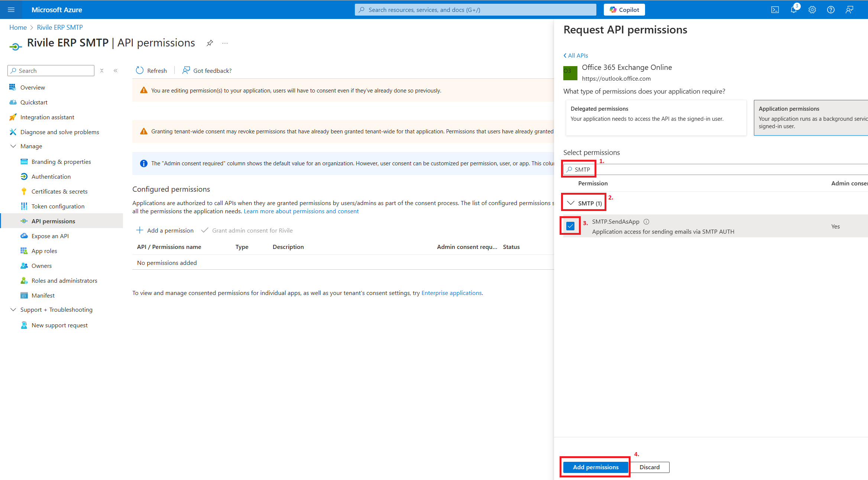Collapse the Manage section
Image resolution: width=868 pixels, height=480 pixels.
click(x=13, y=146)
